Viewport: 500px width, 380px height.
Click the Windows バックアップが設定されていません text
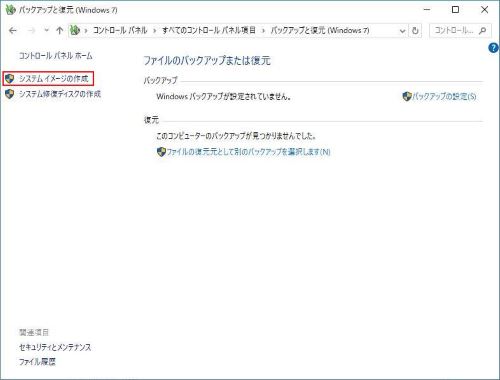224,97
